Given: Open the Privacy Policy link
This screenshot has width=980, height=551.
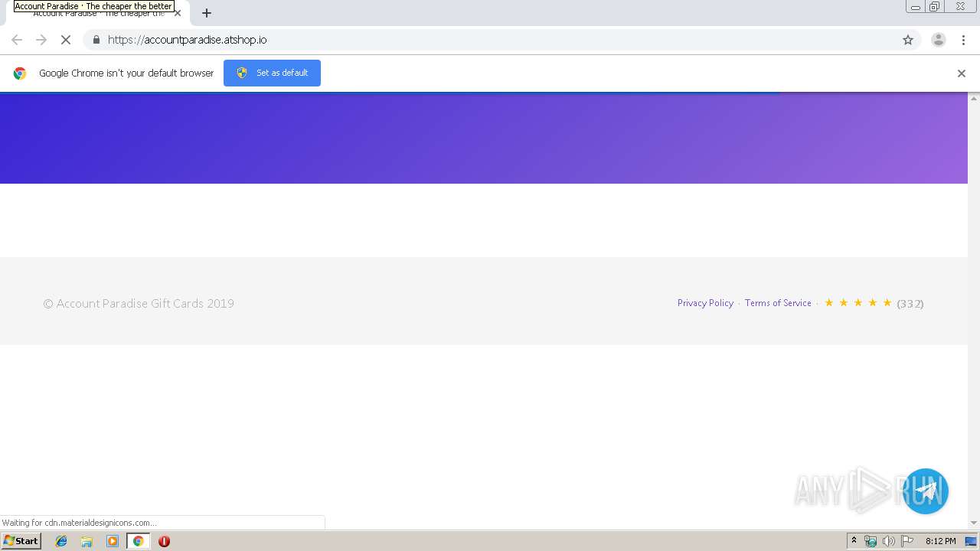Looking at the screenshot, I should [705, 303].
